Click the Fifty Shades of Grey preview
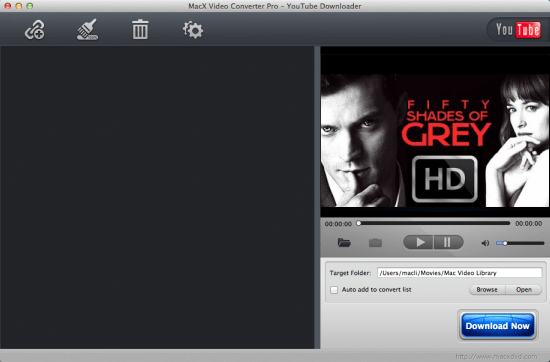Image resolution: width=550 pixels, height=362 pixels. click(435, 140)
